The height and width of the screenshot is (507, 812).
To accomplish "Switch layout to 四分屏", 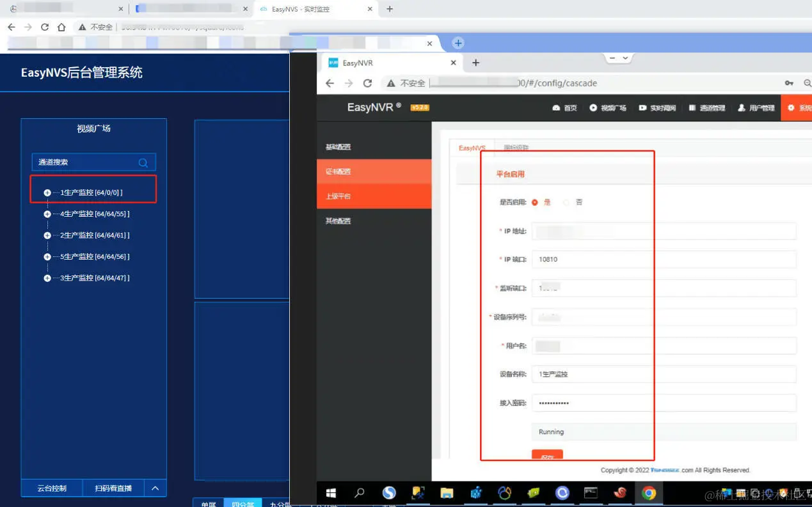I will click(243, 503).
